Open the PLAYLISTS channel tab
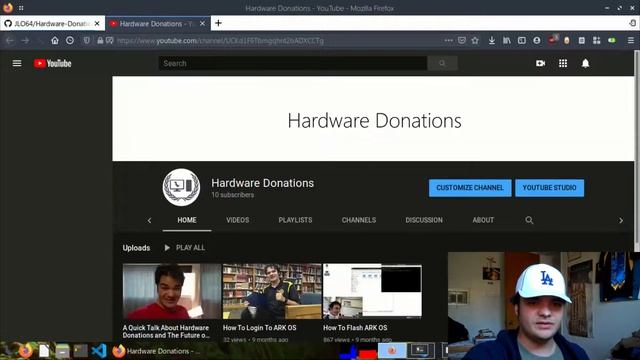Screen dimensions: 640x360 (x=296, y=220)
